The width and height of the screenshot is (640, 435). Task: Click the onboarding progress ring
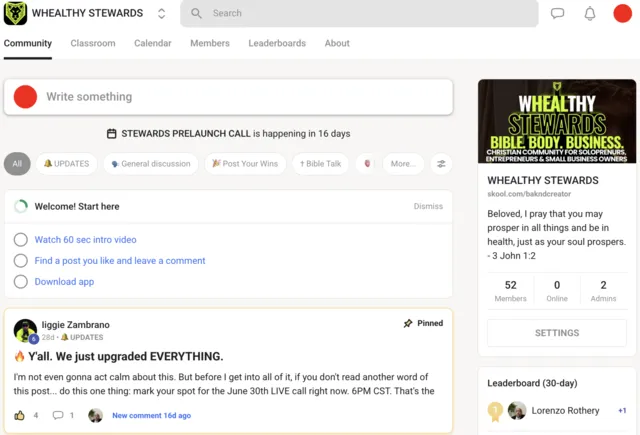(x=21, y=206)
